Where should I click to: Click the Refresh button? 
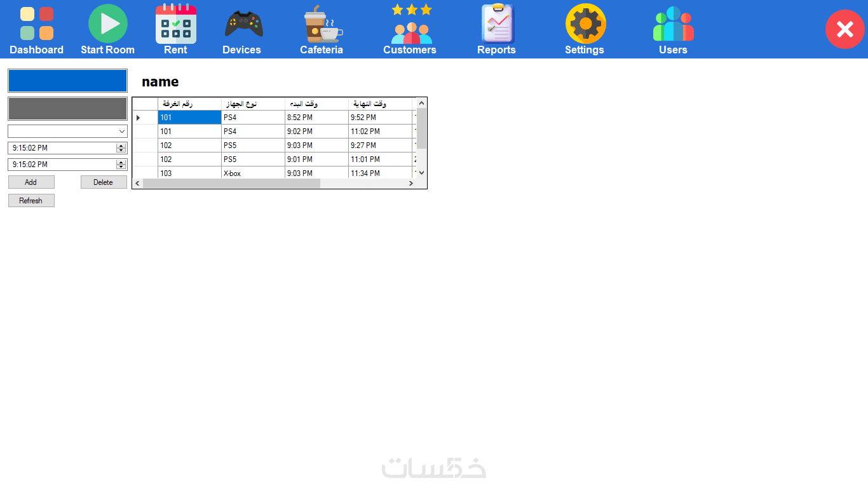click(x=31, y=201)
